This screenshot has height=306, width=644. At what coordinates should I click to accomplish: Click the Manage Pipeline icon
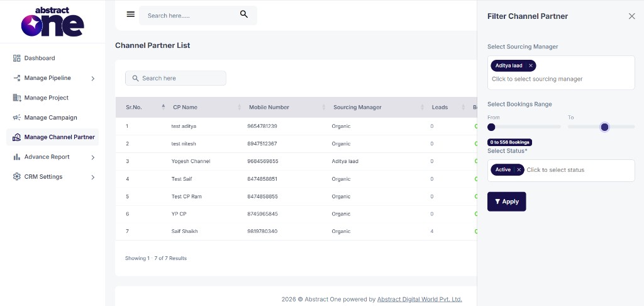(x=17, y=77)
